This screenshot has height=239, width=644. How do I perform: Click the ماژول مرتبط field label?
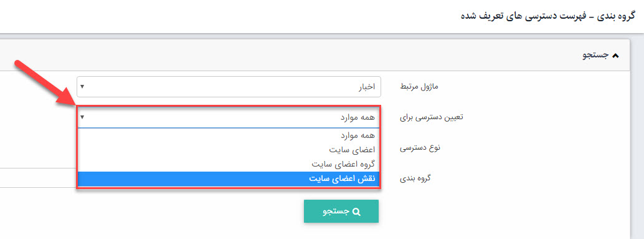pos(420,87)
